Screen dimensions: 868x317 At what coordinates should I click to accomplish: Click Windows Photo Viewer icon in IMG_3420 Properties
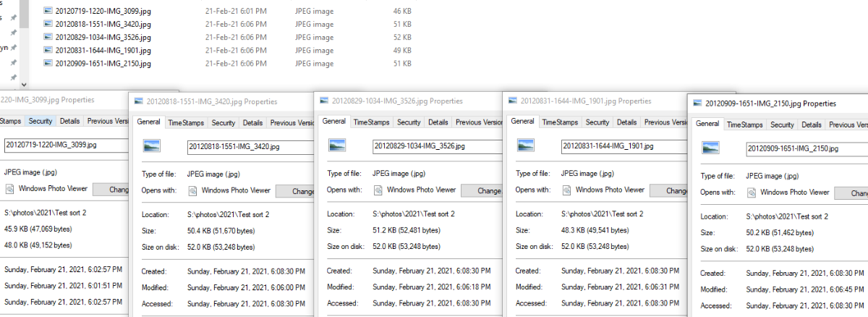(x=193, y=191)
